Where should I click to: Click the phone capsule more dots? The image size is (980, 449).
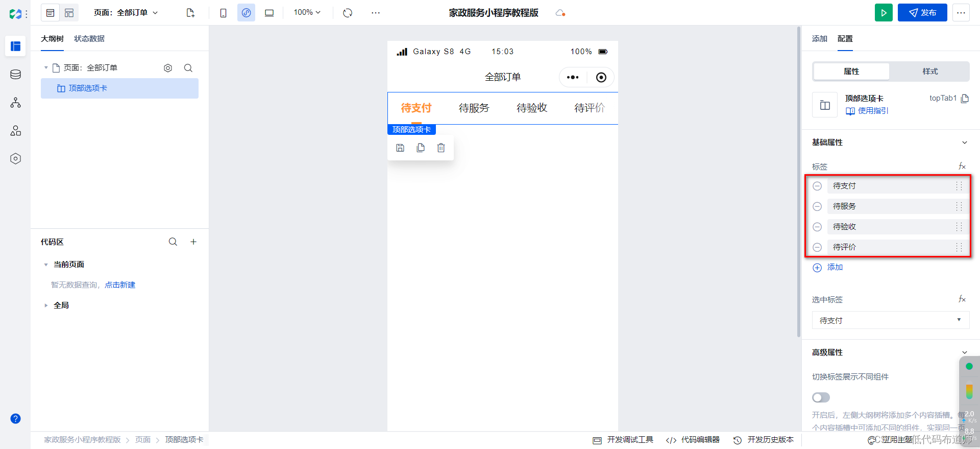[573, 77]
